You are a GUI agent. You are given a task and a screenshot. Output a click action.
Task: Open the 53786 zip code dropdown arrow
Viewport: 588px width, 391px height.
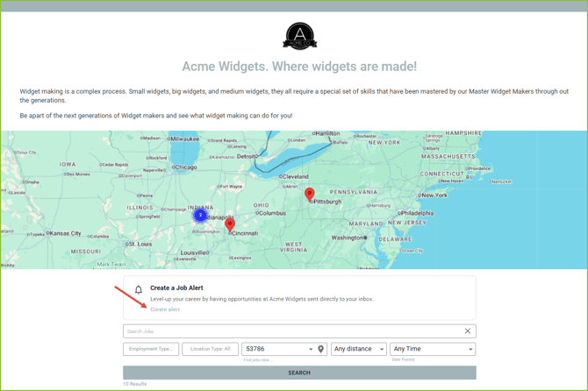pos(311,350)
